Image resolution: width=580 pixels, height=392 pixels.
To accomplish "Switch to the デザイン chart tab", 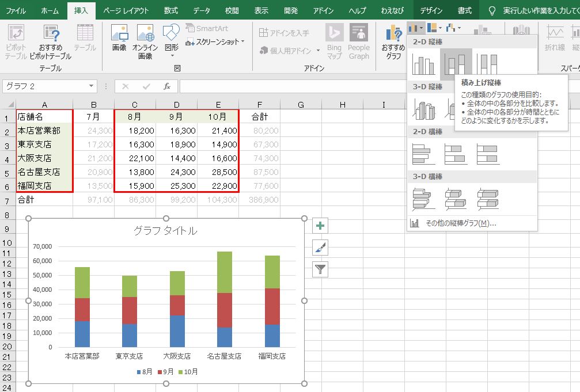I will click(431, 10).
